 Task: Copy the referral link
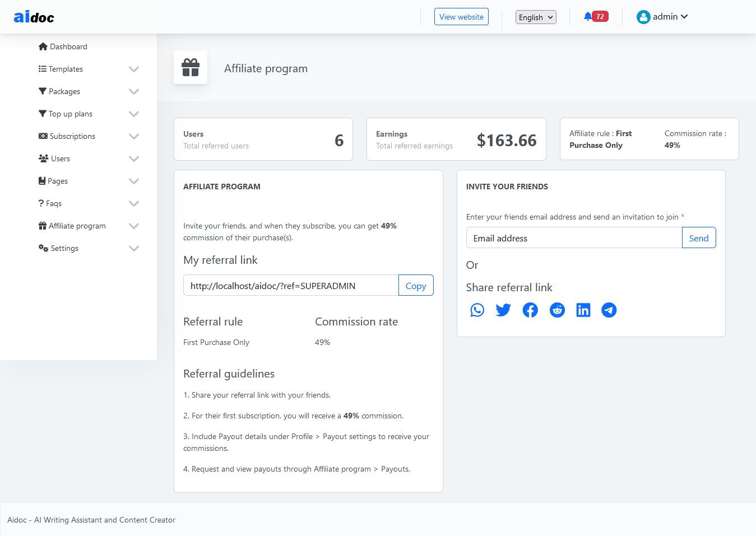click(x=416, y=286)
